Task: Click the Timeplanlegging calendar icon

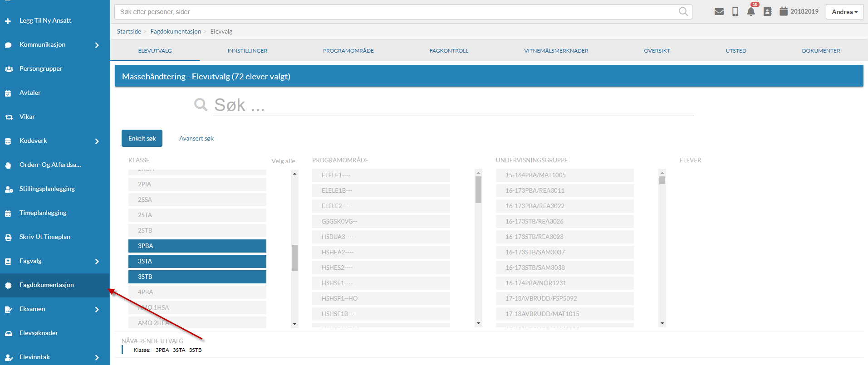Action: (8, 213)
